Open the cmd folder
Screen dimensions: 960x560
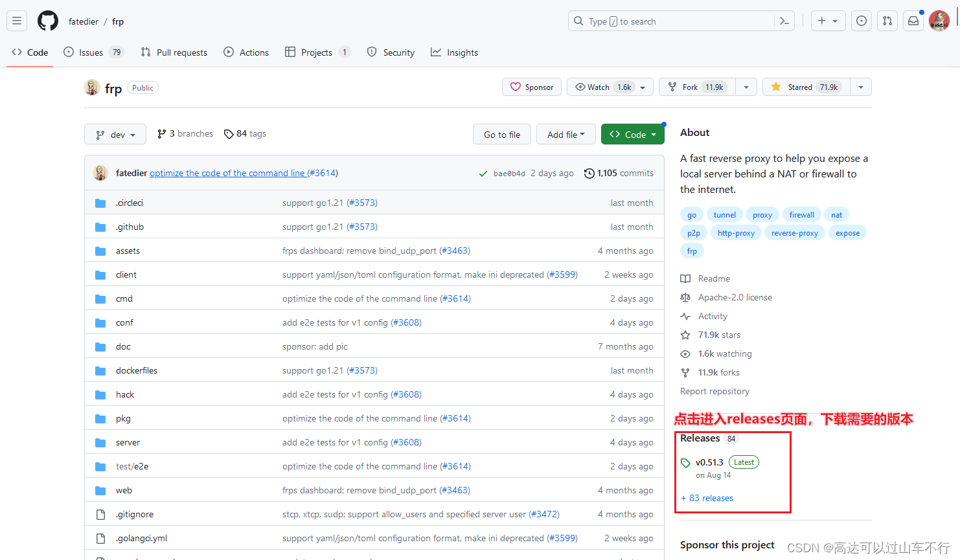pyautogui.click(x=124, y=298)
